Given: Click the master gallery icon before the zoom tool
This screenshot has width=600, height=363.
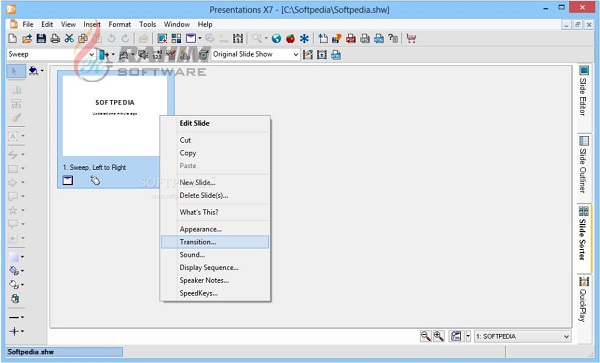Looking at the screenshot, I should 238,38.
